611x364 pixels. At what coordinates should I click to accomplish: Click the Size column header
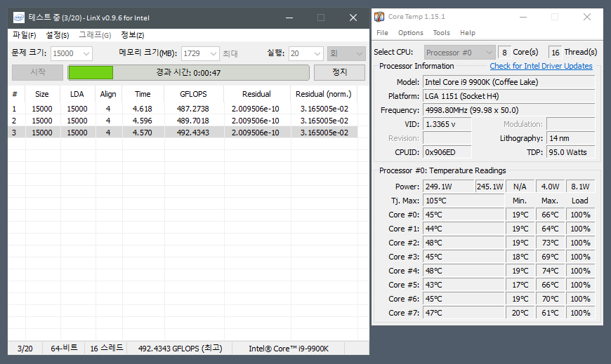(42, 94)
